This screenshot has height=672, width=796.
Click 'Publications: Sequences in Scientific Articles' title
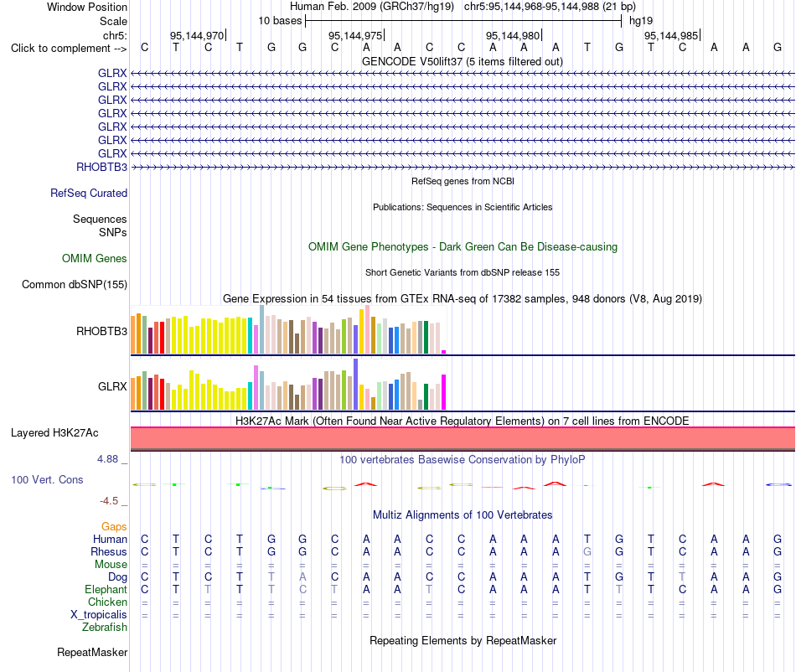click(x=463, y=207)
